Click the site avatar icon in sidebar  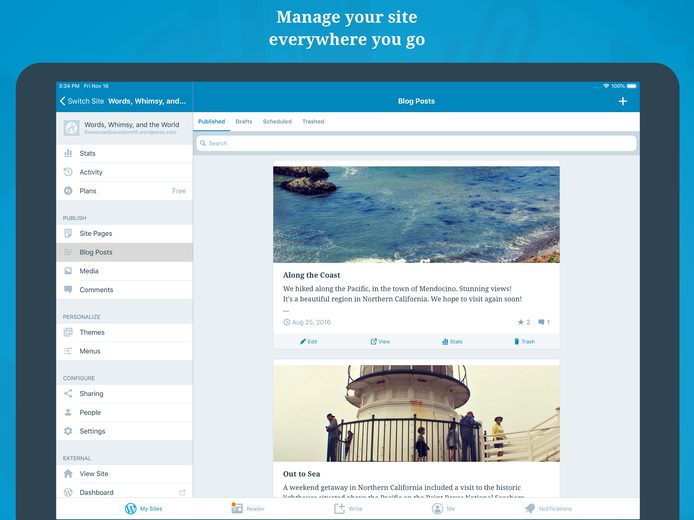tap(71, 128)
